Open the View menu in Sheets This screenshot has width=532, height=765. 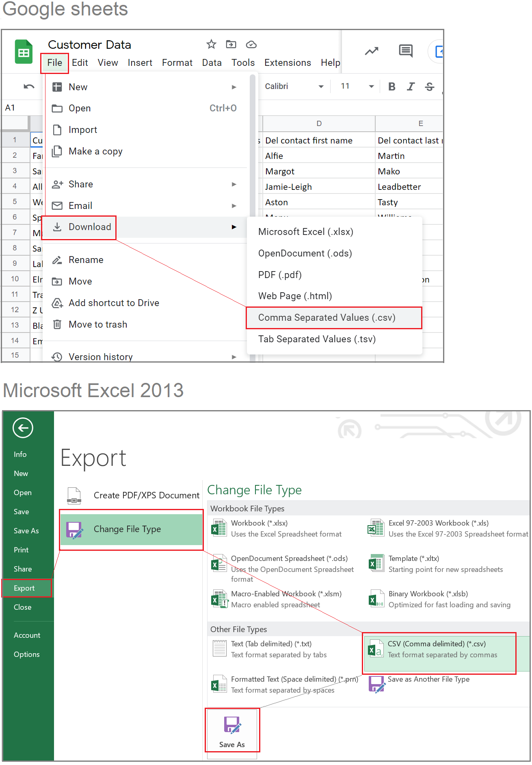click(x=108, y=63)
